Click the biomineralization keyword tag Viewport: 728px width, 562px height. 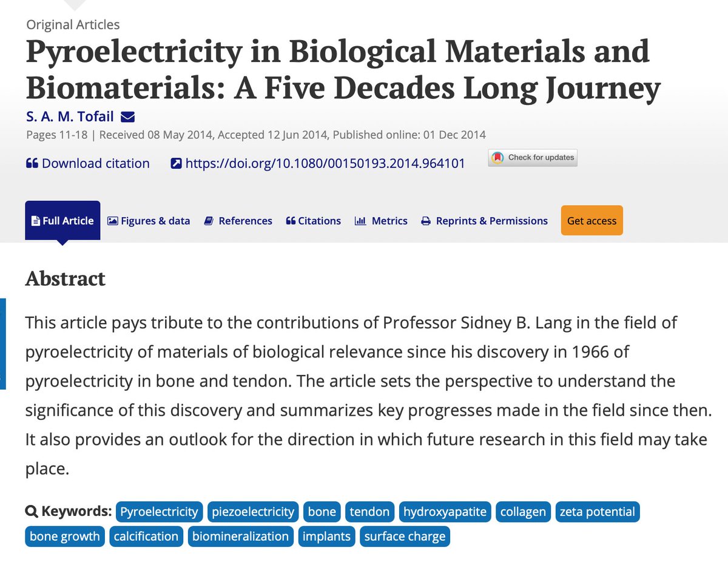[x=240, y=537]
